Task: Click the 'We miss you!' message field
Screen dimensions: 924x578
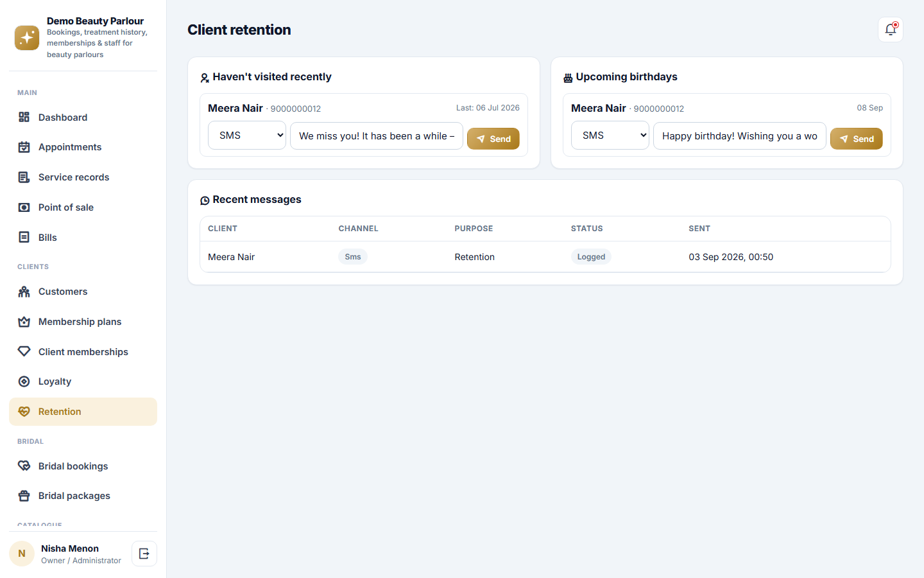Action: (x=377, y=136)
